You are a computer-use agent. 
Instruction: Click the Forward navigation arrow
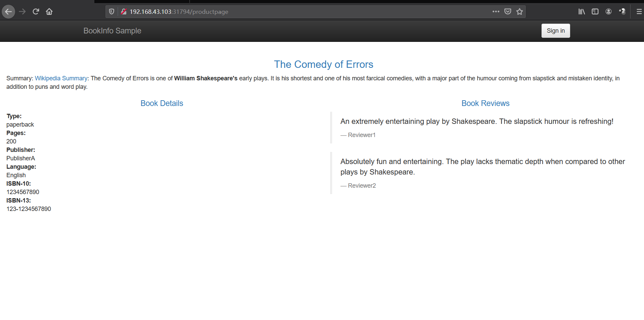coord(22,12)
